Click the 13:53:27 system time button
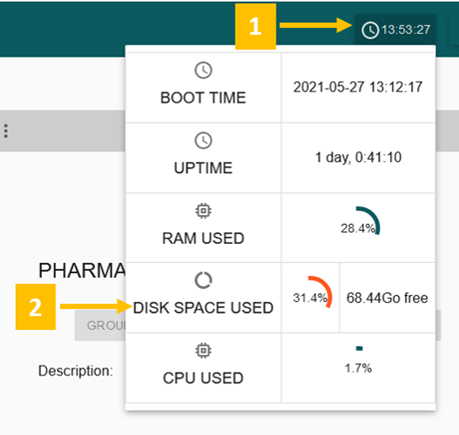 [395, 30]
